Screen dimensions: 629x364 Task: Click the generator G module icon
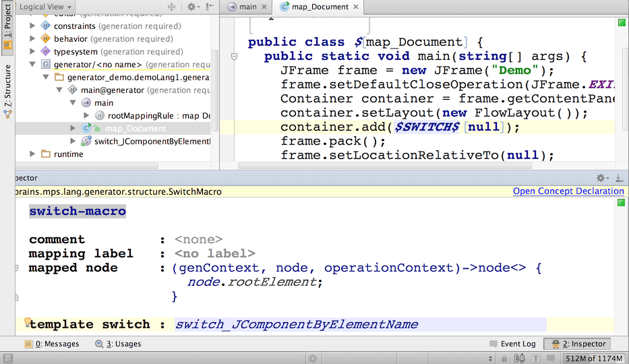pos(46,64)
